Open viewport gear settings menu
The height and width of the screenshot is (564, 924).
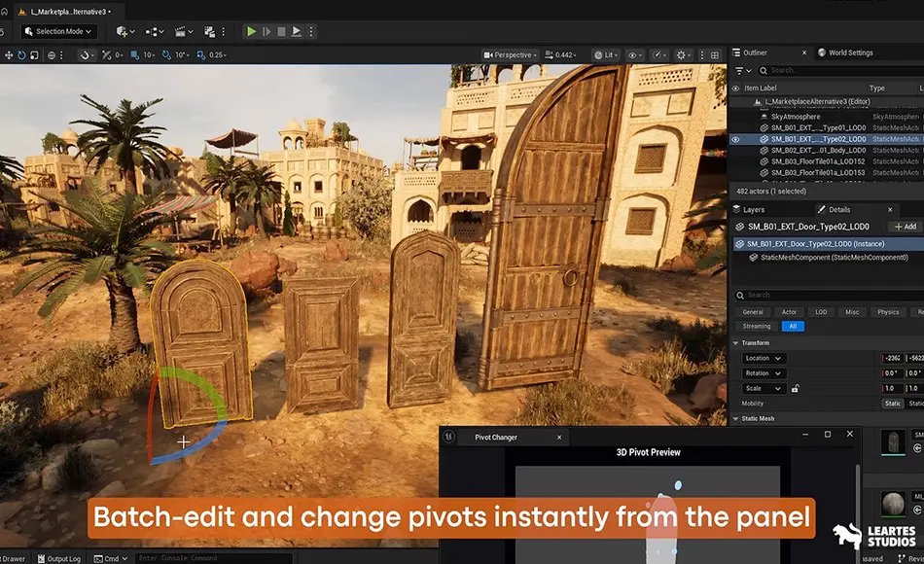point(684,54)
